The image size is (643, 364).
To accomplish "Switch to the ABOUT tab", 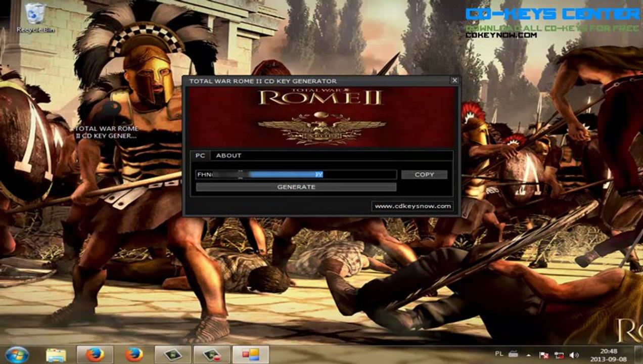I will click(x=228, y=156).
